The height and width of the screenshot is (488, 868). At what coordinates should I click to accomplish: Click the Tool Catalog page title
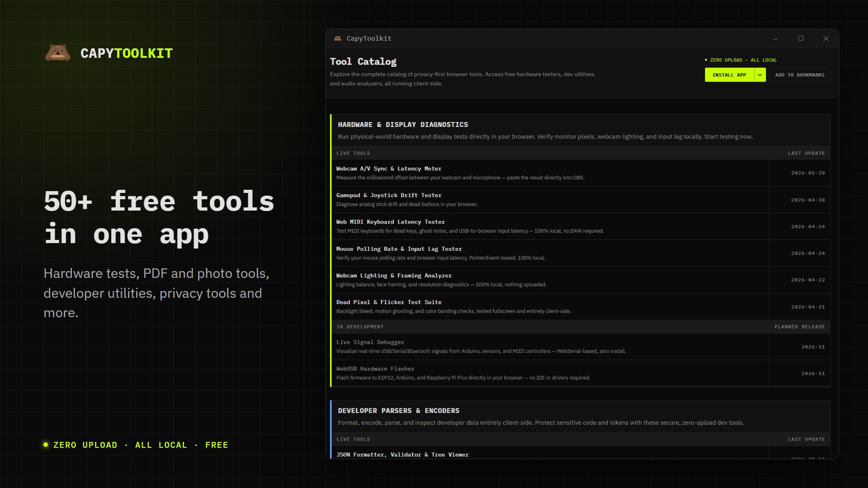363,61
